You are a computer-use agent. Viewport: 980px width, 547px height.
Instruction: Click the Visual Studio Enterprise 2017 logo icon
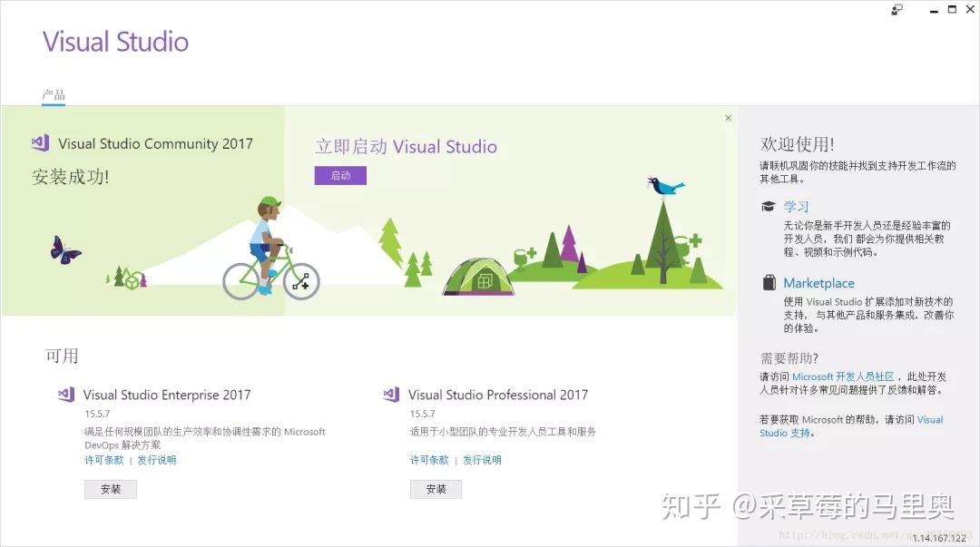(64, 395)
